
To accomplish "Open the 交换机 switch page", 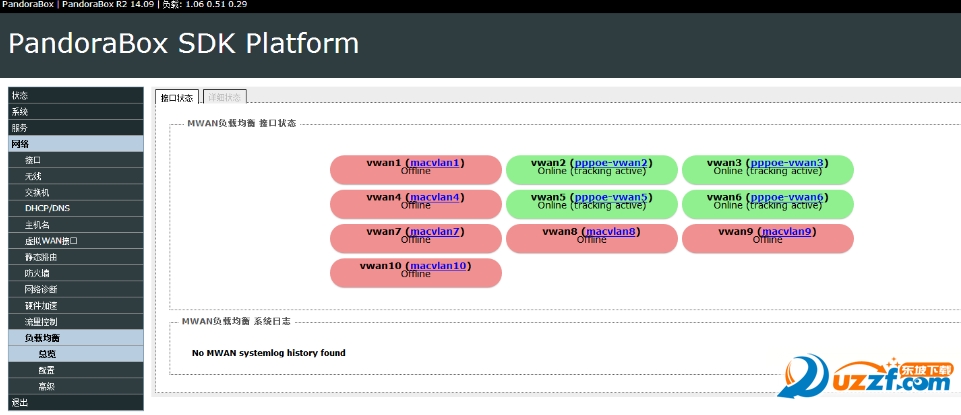I will coord(76,192).
